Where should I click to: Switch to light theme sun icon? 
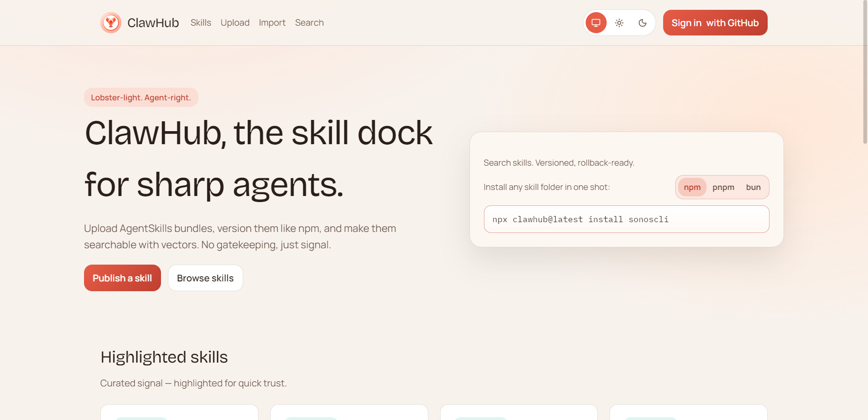pos(619,23)
